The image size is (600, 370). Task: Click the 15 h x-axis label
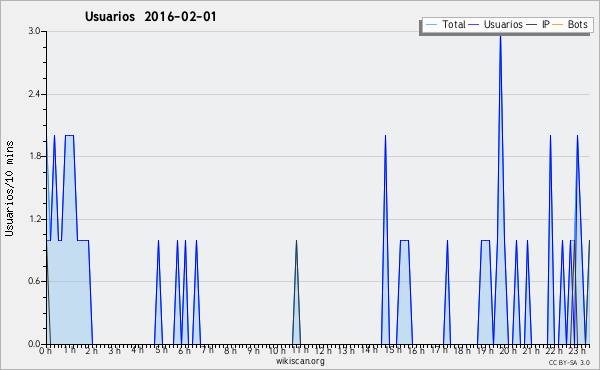(x=393, y=350)
